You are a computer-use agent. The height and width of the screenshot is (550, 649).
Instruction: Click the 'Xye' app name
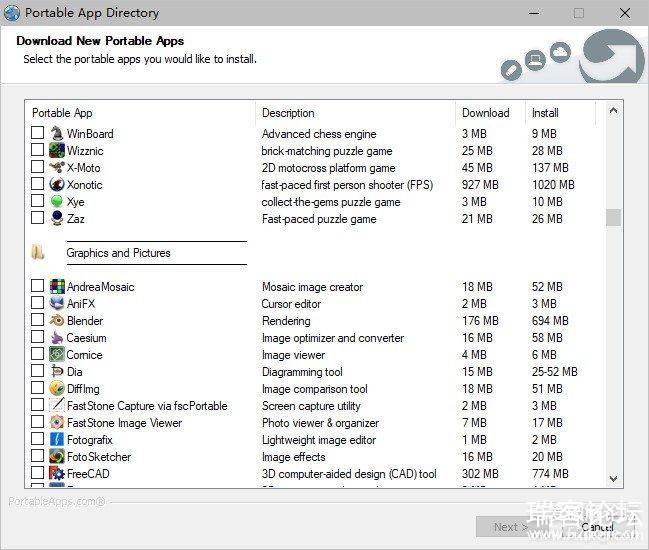(x=76, y=202)
